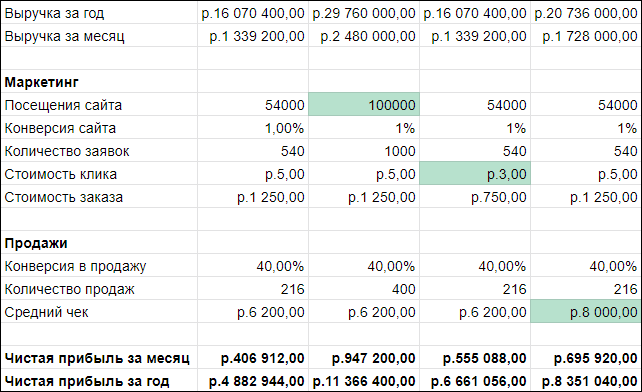
Task: Click the Стоимость клика label cell
Action: (99, 173)
